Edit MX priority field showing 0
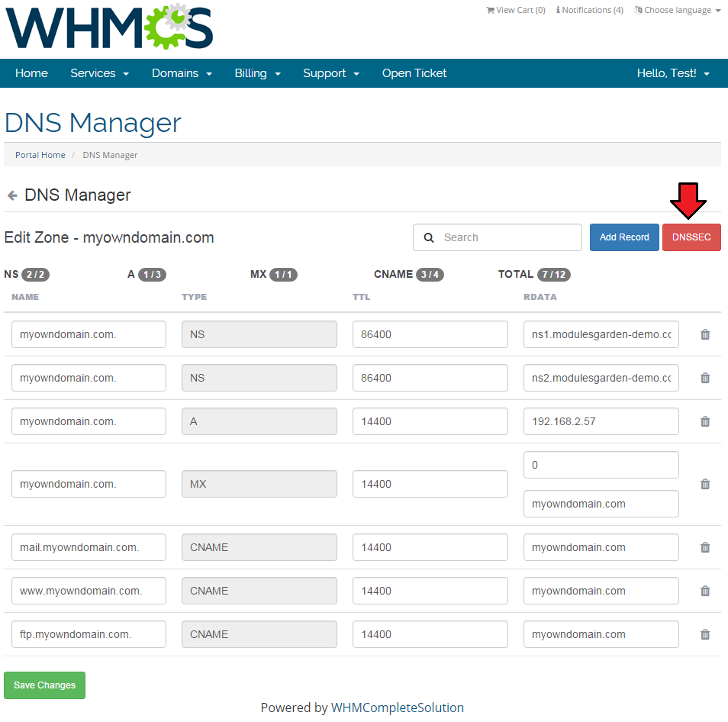The height and width of the screenshot is (722, 728). pos(601,465)
